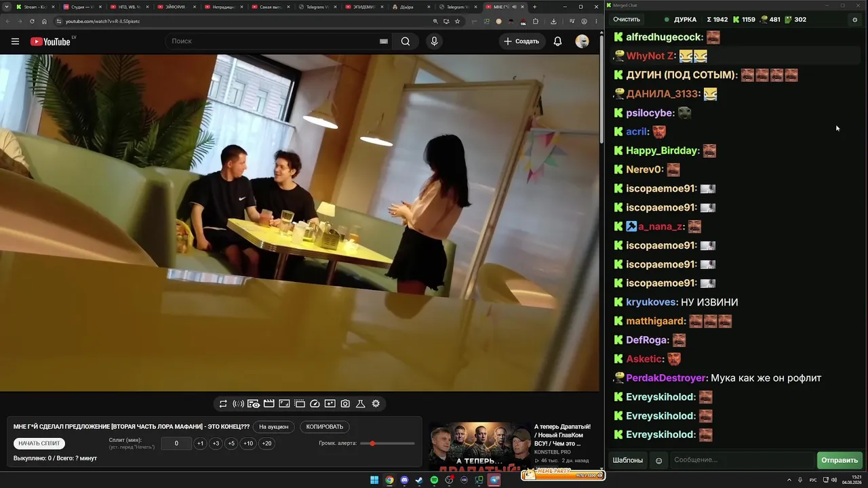Send the chat message with Отправить
The width and height of the screenshot is (868, 488).
840,461
